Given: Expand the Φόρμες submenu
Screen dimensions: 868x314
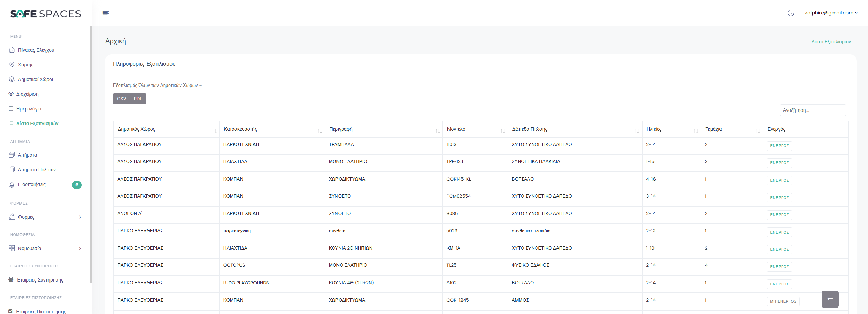Looking at the screenshot, I should pos(80,217).
